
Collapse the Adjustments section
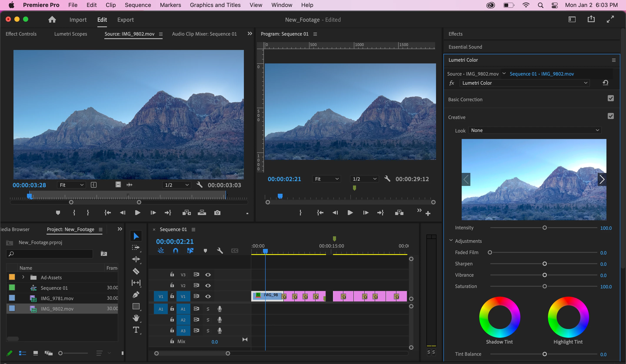pos(451,241)
